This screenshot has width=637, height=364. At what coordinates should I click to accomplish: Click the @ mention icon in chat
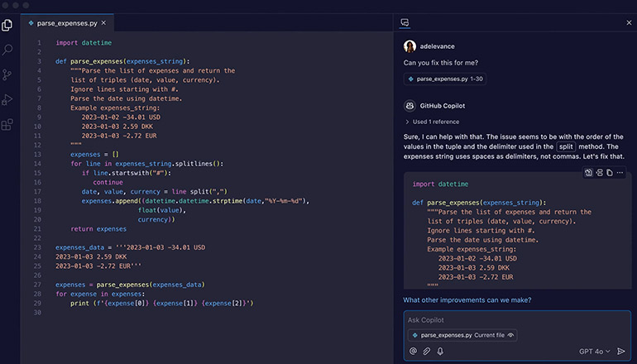tap(414, 352)
